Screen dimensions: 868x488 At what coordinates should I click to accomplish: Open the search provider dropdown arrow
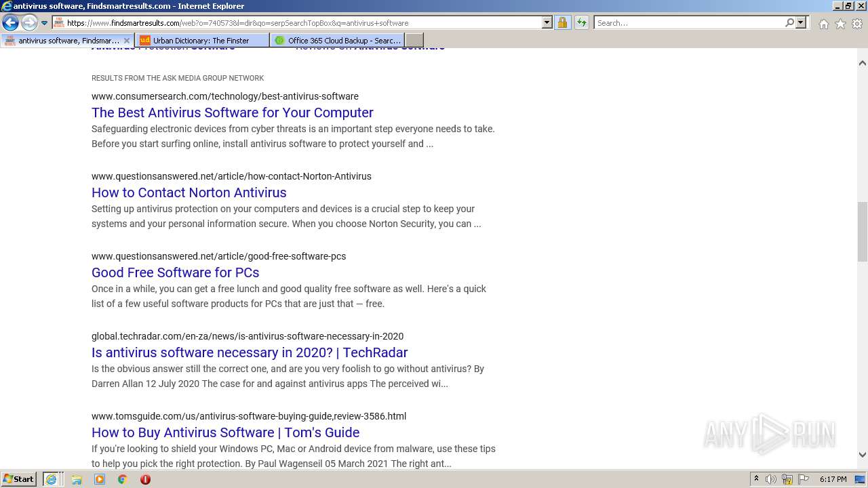(x=801, y=23)
